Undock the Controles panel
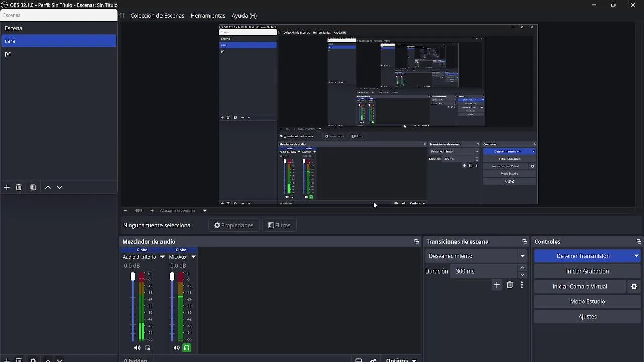Image resolution: width=644 pixels, height=362 pixels. click(x=639, y=242)
